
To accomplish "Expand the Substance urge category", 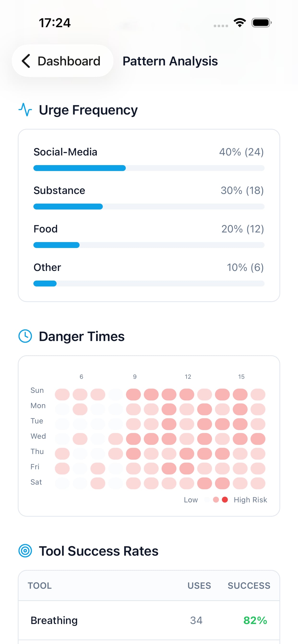I will (59, 190).
